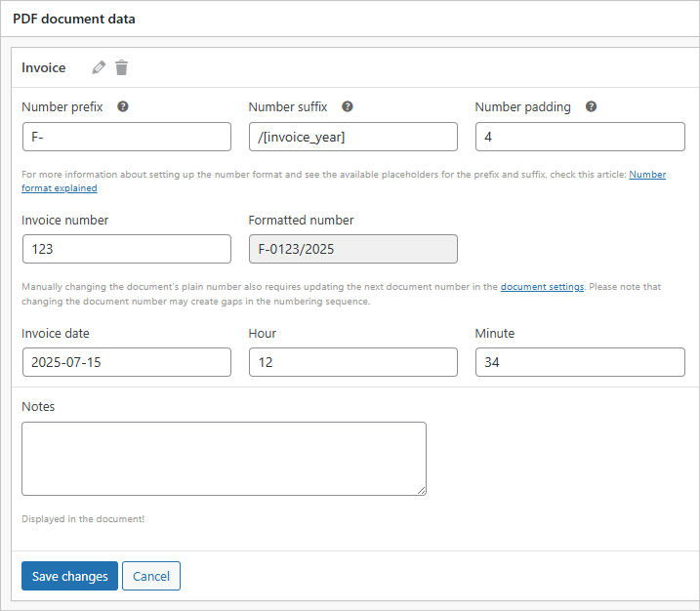Open the Invoice date field
This screenshot has height=611, width=700.
126,362
